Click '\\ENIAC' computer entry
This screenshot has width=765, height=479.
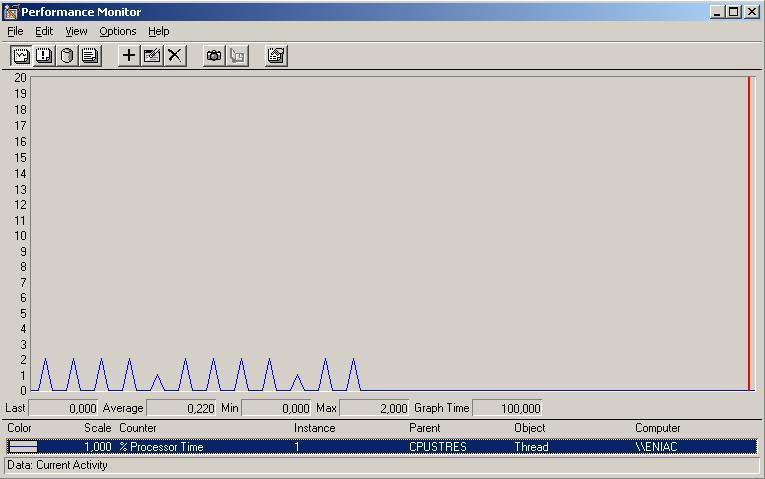click(657, 447)
